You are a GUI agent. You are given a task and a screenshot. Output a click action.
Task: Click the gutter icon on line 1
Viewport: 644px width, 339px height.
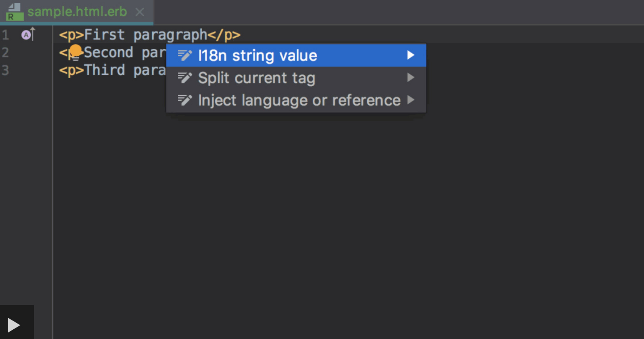(28, 34)
